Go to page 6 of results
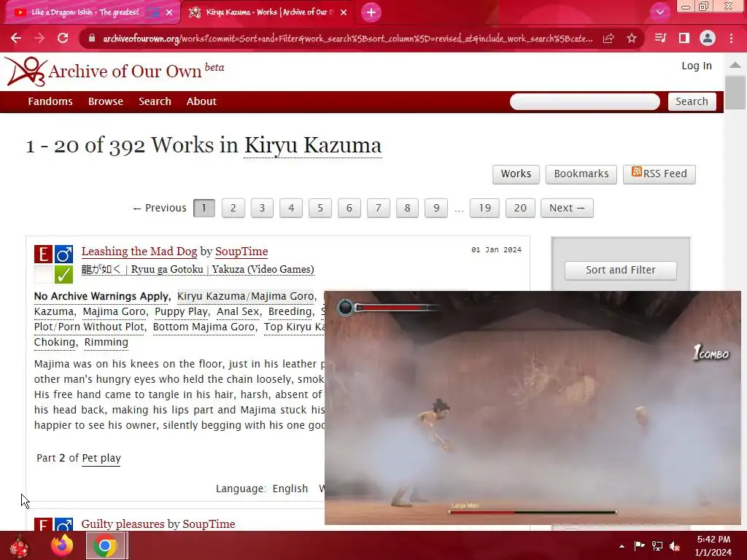The width and height of the screenshot is (747, 560). coord(349,208)
